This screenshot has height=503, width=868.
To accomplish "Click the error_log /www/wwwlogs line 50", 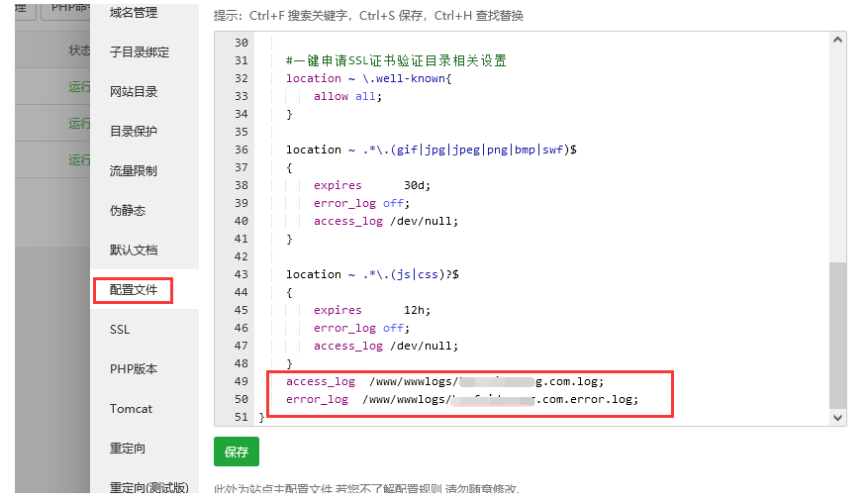I will point(462,399).
